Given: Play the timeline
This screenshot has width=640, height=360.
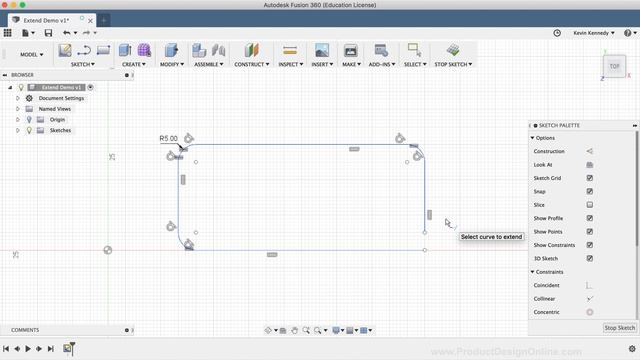Looking at the screenshot, I should (x=28, y=349).
